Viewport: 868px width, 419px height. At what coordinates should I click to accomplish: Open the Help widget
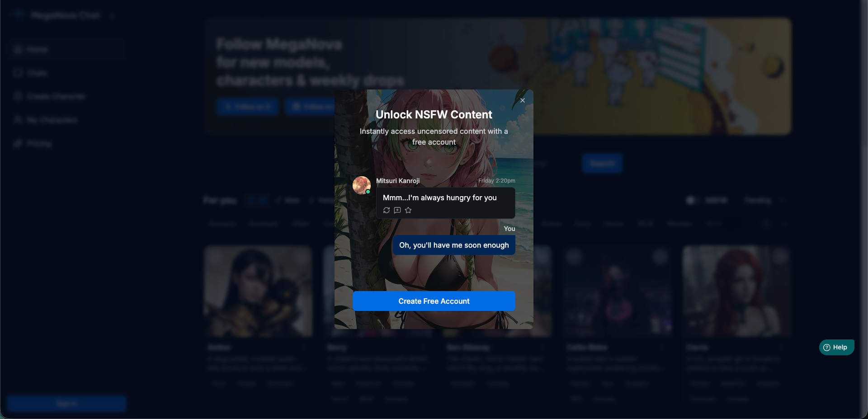[836, 347]
